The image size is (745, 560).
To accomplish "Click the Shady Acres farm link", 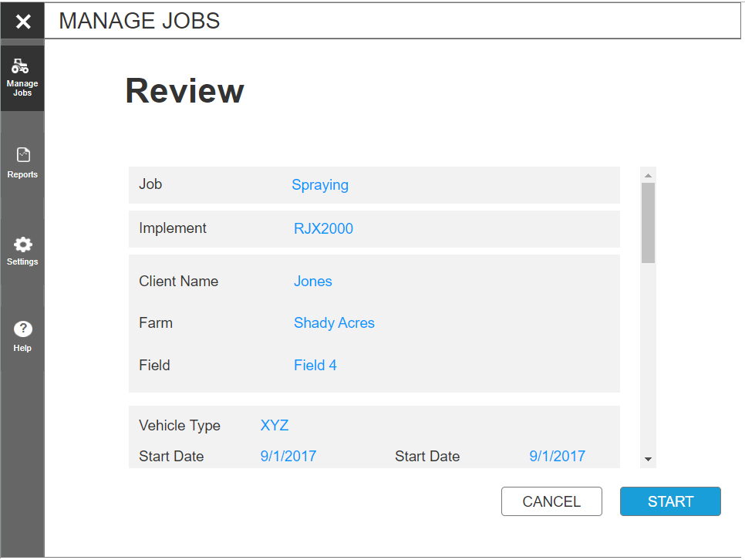I will (334, 323).
